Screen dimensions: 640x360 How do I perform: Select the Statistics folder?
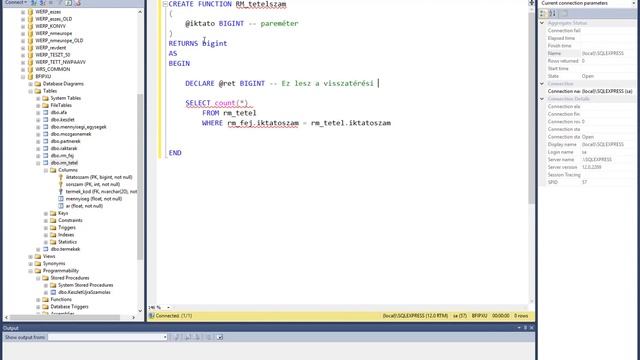point(67,242)
